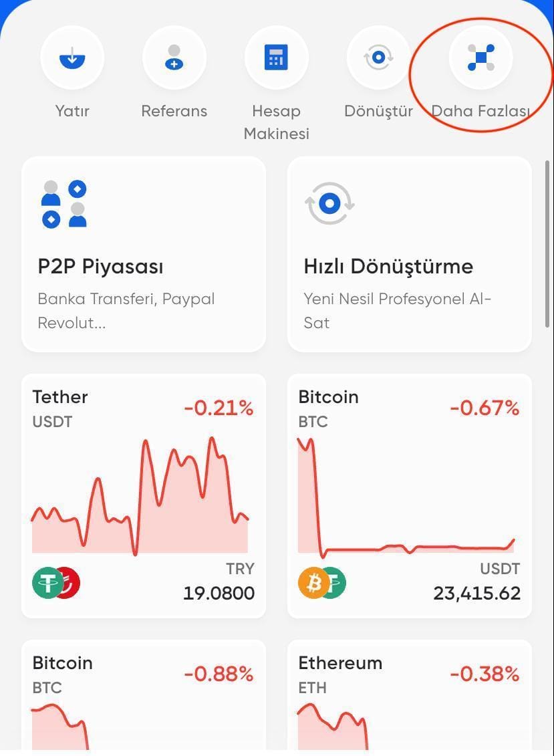Click the Tether -0.21% change label
The width and height of the screenshot is (554, 756).
pos(219,408)
